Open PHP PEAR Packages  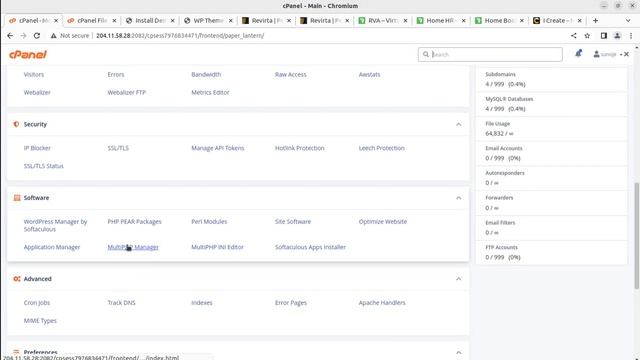(134, 222)
